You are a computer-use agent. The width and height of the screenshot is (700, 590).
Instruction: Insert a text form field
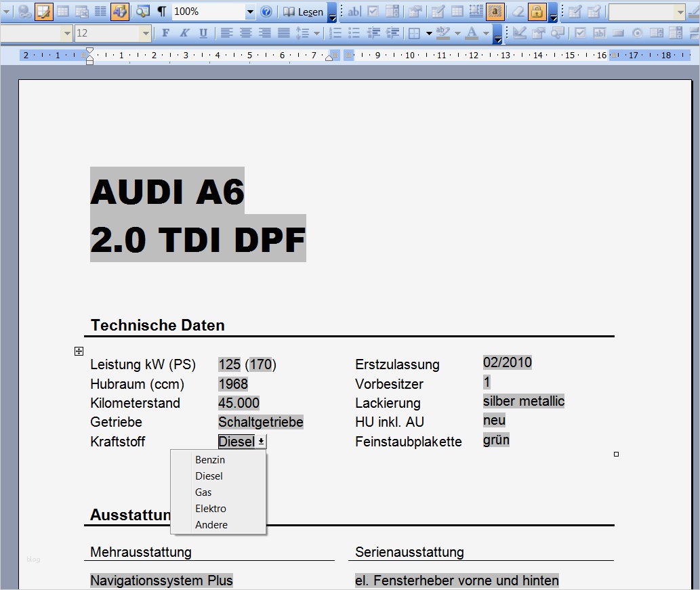[x=354, y=12]
